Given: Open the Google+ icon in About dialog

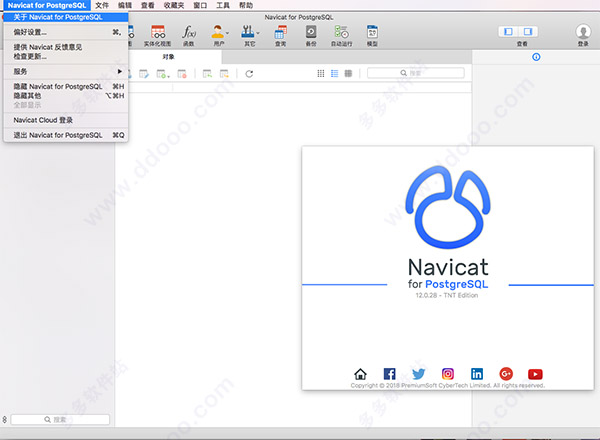Looking at the screenshot, I should point(506,373).
